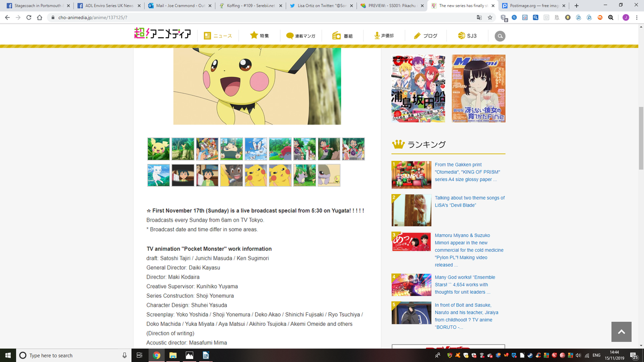Click the Windows taskbar search box
This screenshot has width=644, height=362.
point(73,355)
